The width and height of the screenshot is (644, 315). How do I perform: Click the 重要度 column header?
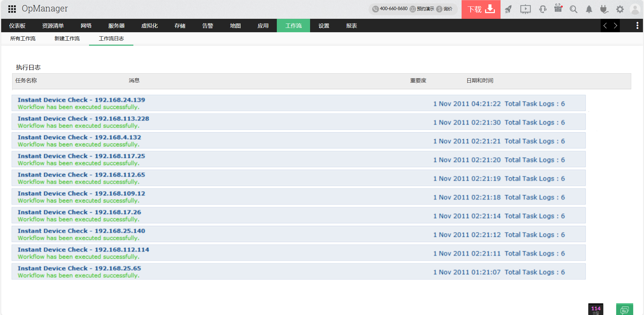pyautogui.click(x=418, y=81)
